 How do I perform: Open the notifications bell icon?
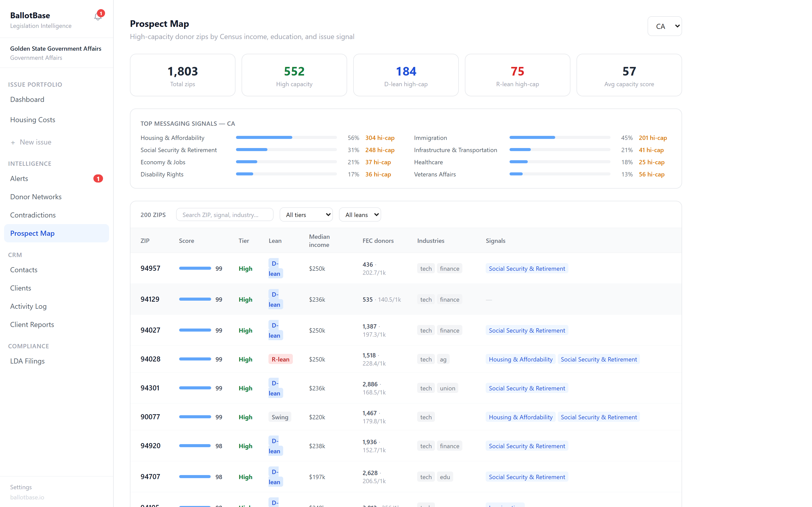[x=98, y=16]
